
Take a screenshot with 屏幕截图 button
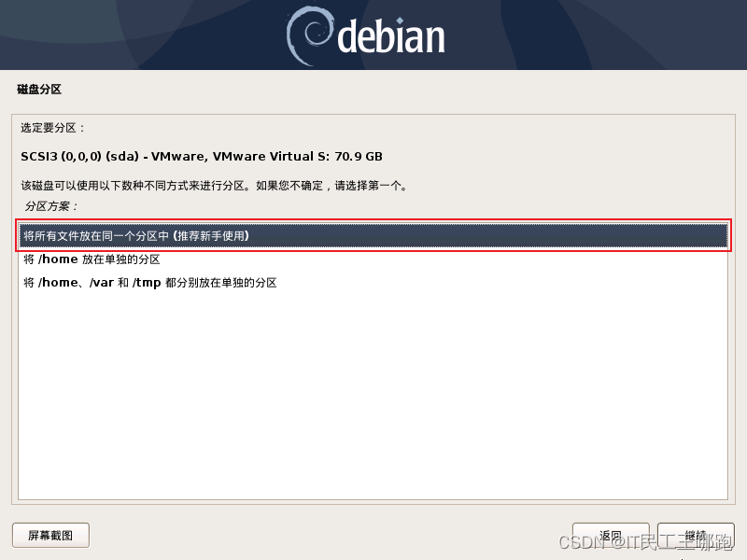(x=50, y=536)
